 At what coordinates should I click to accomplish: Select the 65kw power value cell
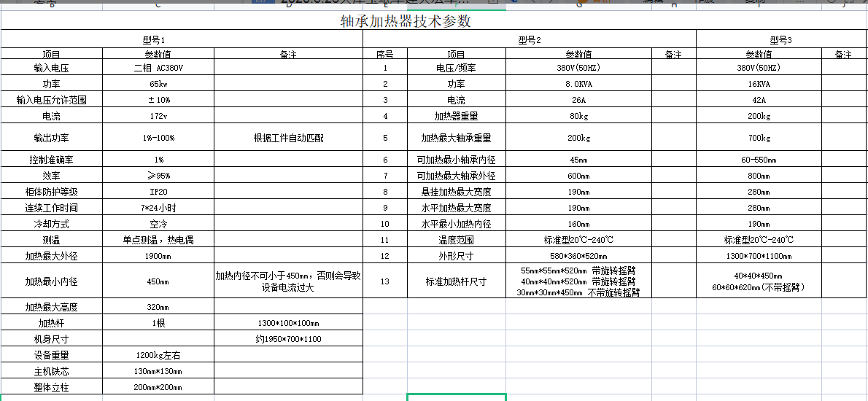point(158,84)
